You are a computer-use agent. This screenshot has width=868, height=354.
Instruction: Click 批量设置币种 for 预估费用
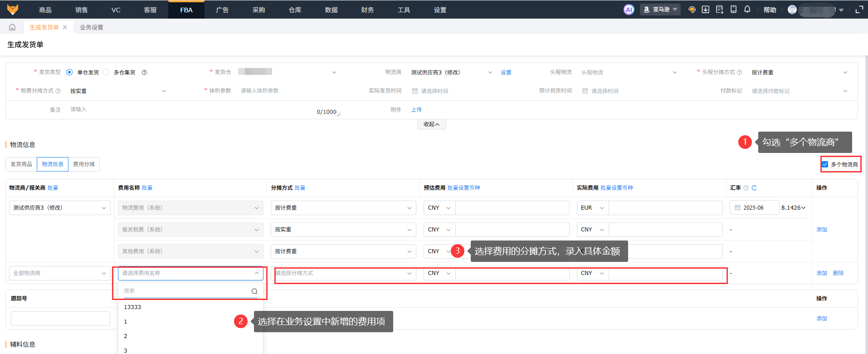tap(463, 188)
